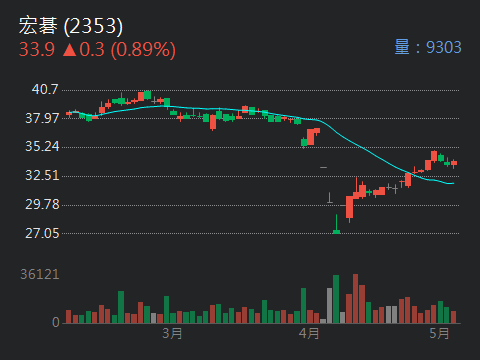Click the 37.97 price axis label
This screenshot has width=480, height=360.
(x=42, y=118)
